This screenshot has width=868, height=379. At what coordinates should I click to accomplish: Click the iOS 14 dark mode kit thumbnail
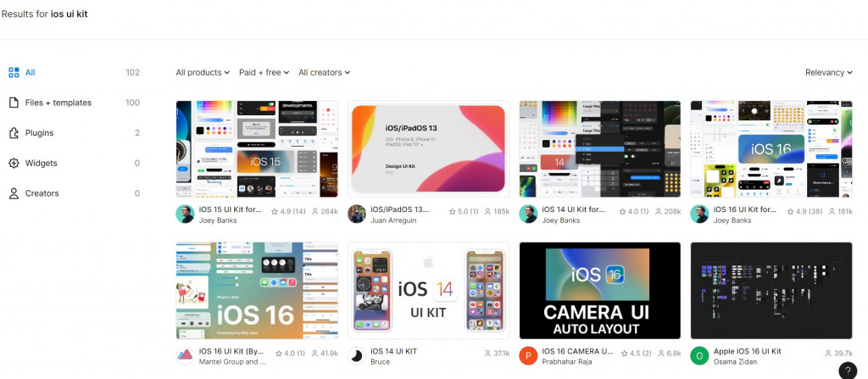point(599,149)
